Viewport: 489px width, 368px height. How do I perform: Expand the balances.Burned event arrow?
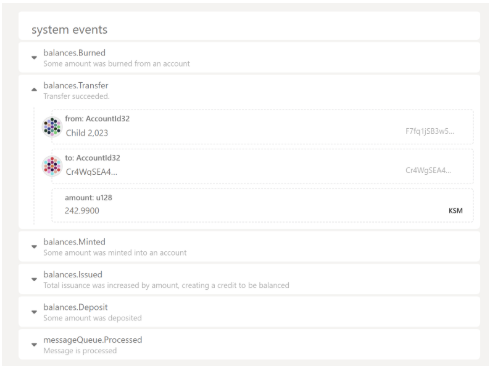pyautogui.click(x=34, y=58)
